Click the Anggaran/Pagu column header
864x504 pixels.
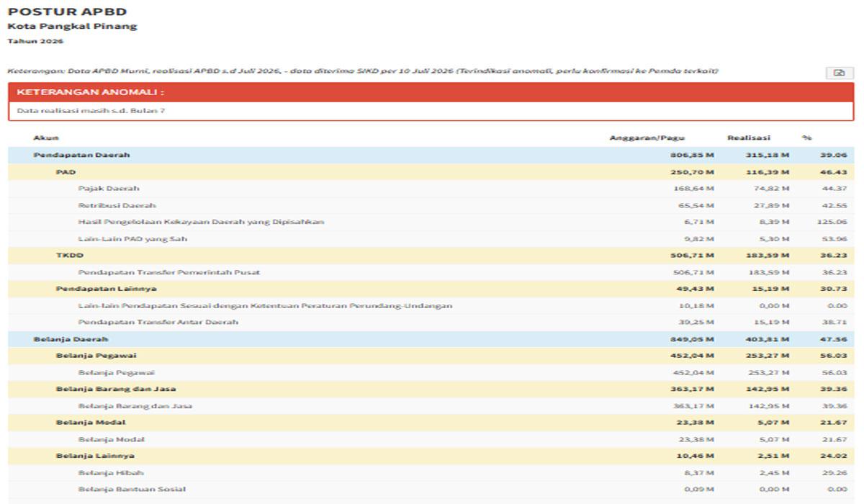647,138
